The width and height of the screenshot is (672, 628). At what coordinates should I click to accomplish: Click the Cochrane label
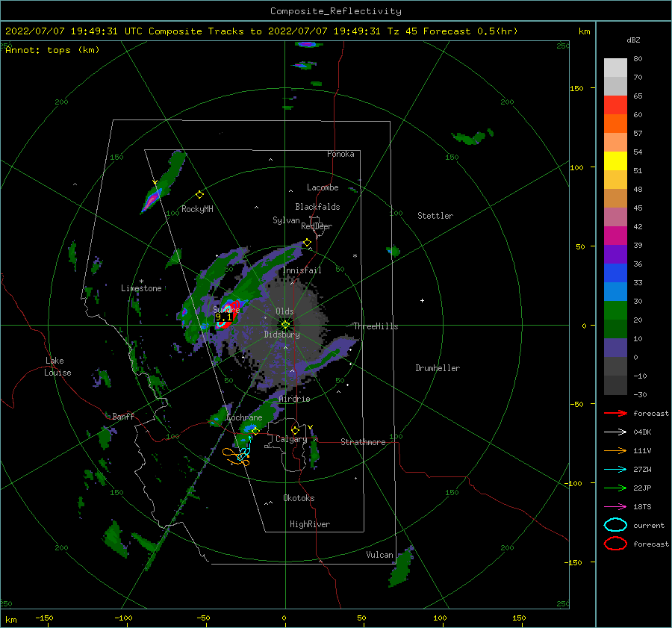(x=244, y=417)
